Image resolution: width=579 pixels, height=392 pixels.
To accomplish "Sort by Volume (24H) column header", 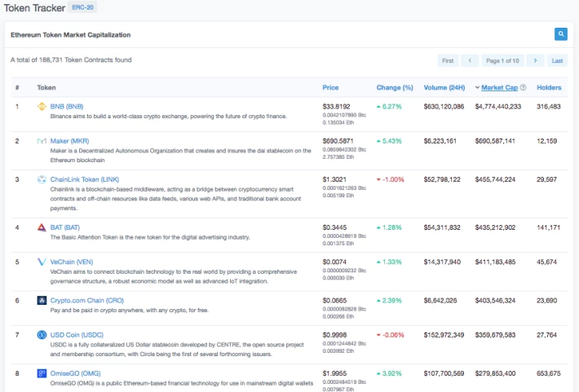I will pyautogui.click(x=444, y=87).
